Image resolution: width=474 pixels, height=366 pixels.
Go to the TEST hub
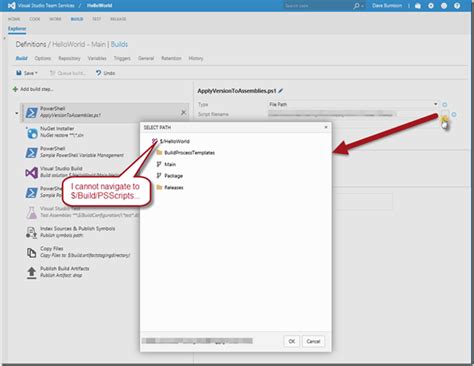97,19
